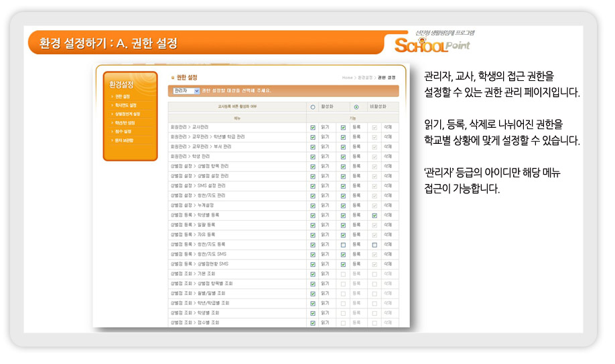
Task: Uncheck 읽기 for 상벌점 조회 > 기본 조회
Action: [x=313, y=274]
